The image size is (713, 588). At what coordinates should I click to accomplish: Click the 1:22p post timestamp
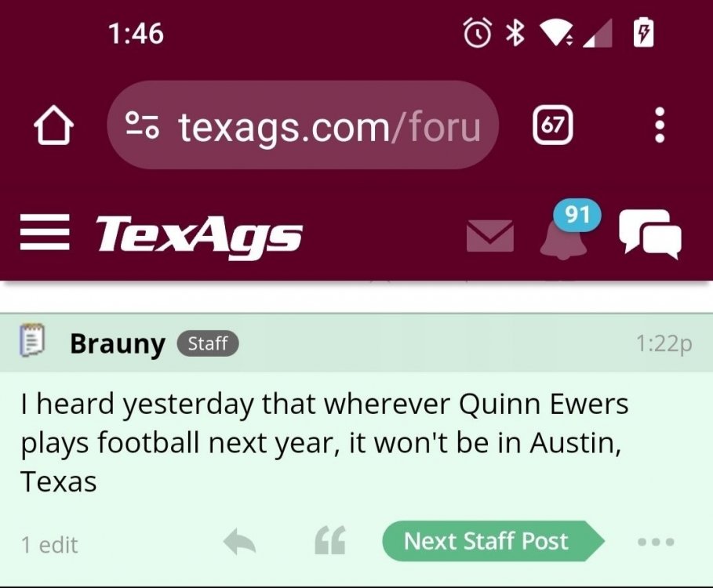pos(664,344)
